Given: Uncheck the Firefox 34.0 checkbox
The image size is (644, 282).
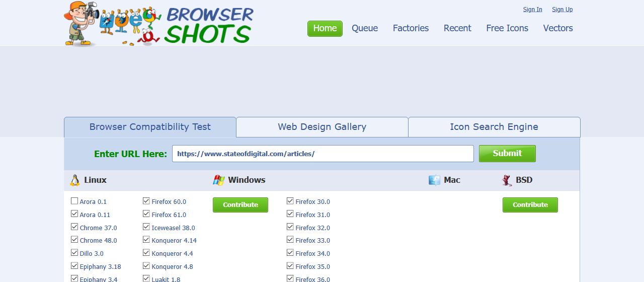Looking at the screenshot, I should [x=290, y=253].
